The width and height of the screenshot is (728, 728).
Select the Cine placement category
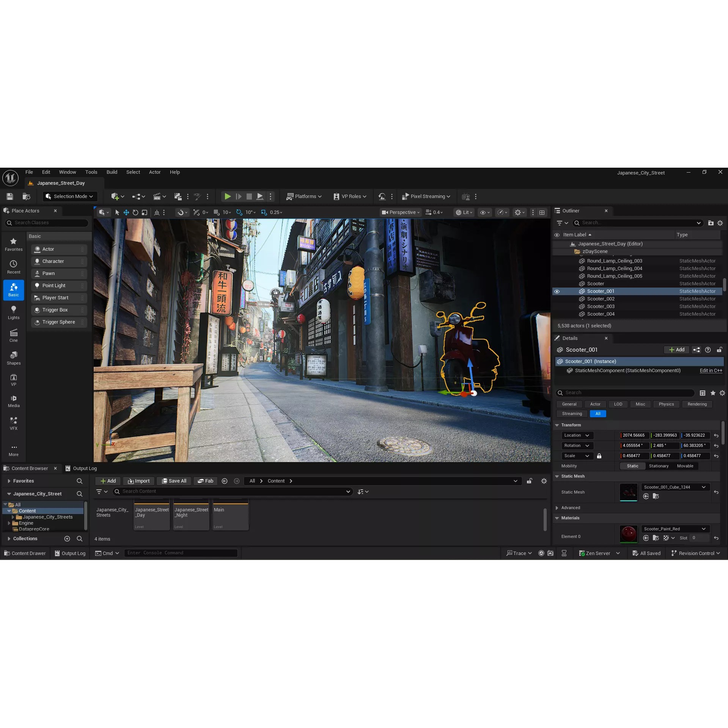point(13,335)
